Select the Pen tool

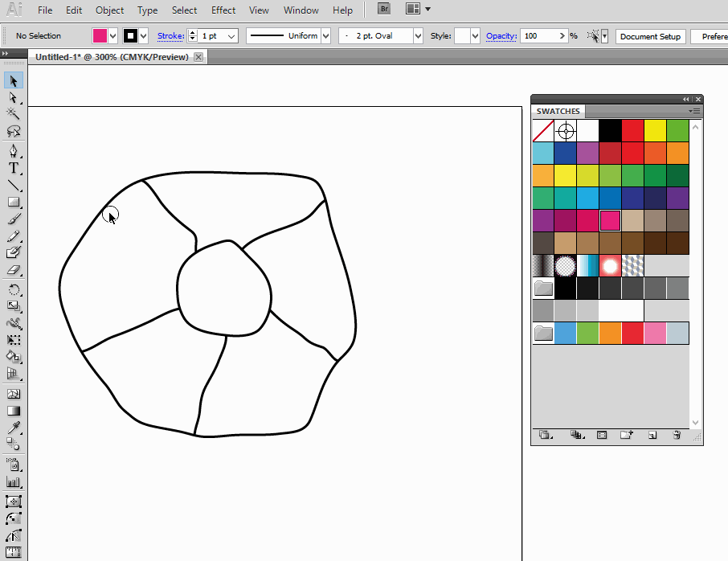coord(14,151)
